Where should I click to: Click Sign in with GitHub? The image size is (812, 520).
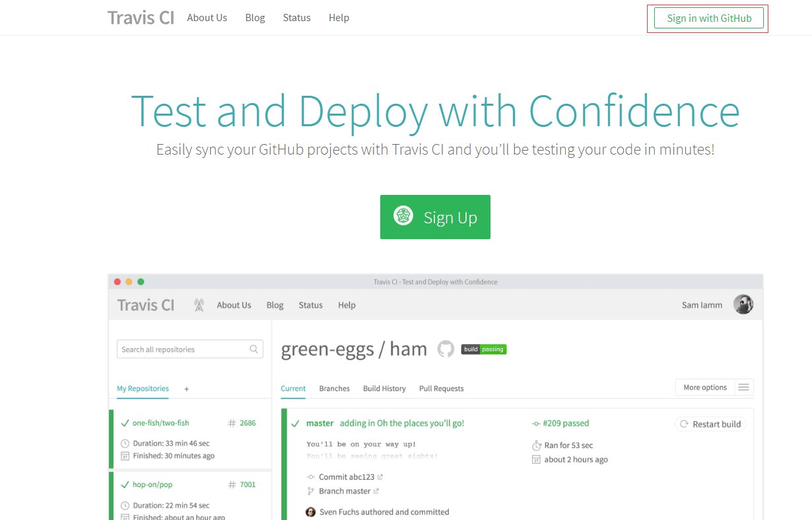tap(709, 18)
